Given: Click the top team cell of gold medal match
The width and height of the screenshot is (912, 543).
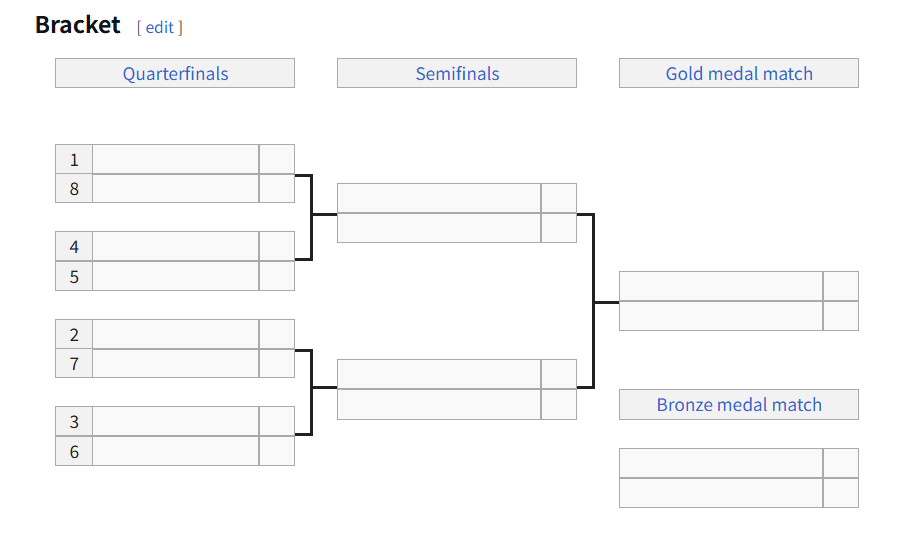Looking at the screenshot, I should coord(721,286).
